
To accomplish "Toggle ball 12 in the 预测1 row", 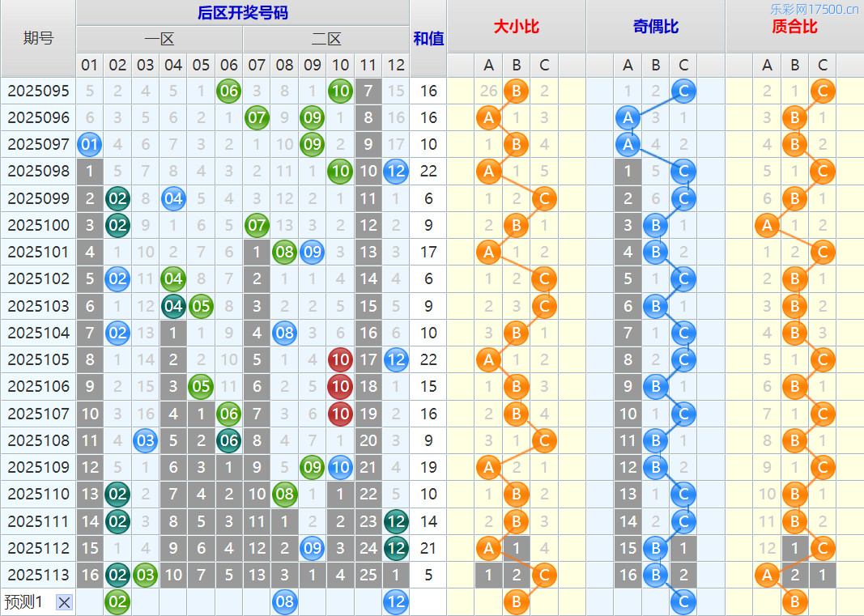I will 395,601.
